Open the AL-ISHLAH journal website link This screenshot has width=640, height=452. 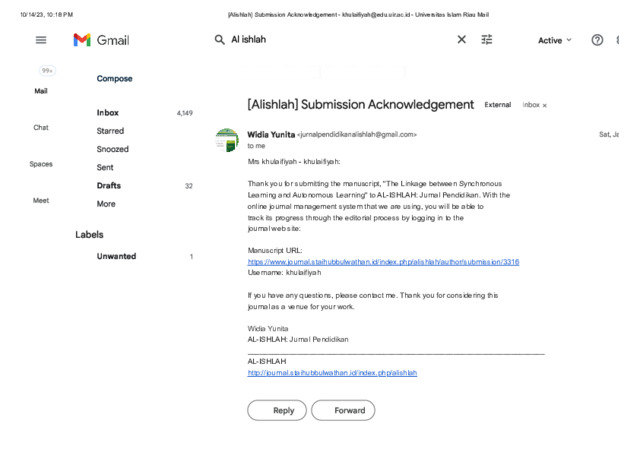(332, 373)
